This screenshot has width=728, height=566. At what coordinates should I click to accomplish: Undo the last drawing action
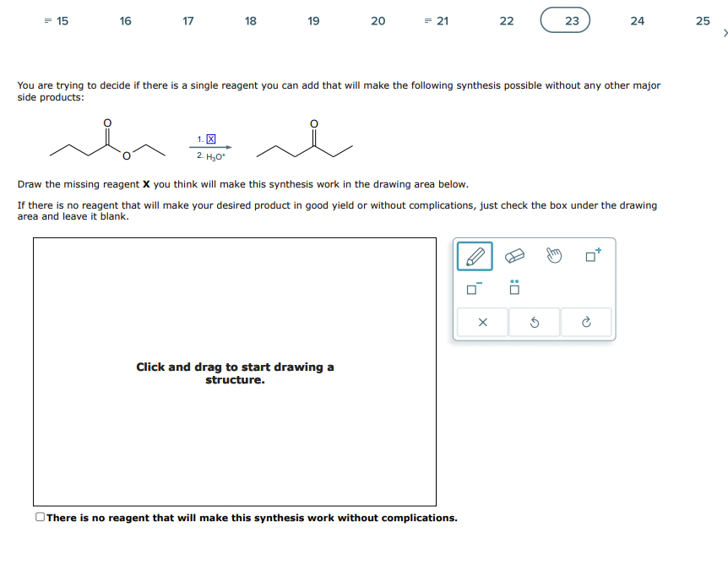tap(534, 322)
